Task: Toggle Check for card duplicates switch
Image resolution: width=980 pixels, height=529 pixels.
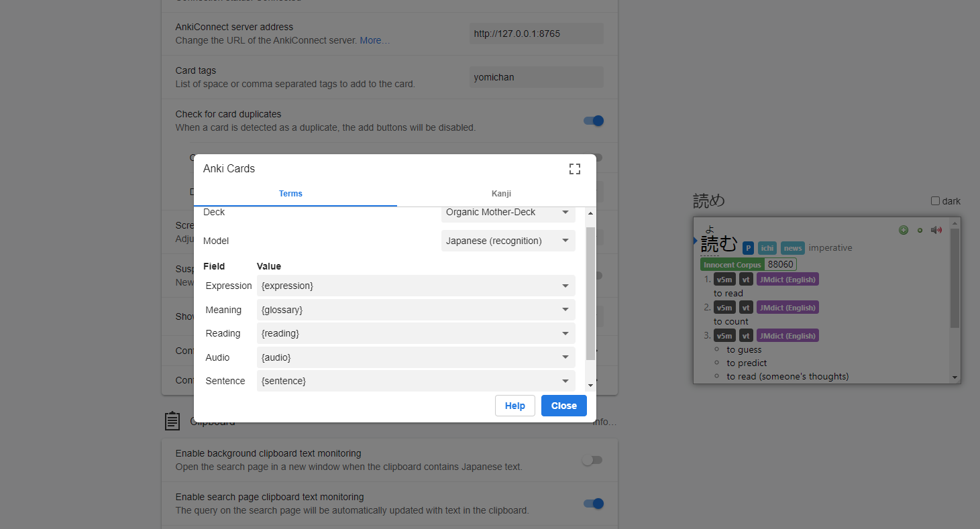Action: tap(594, 121)
